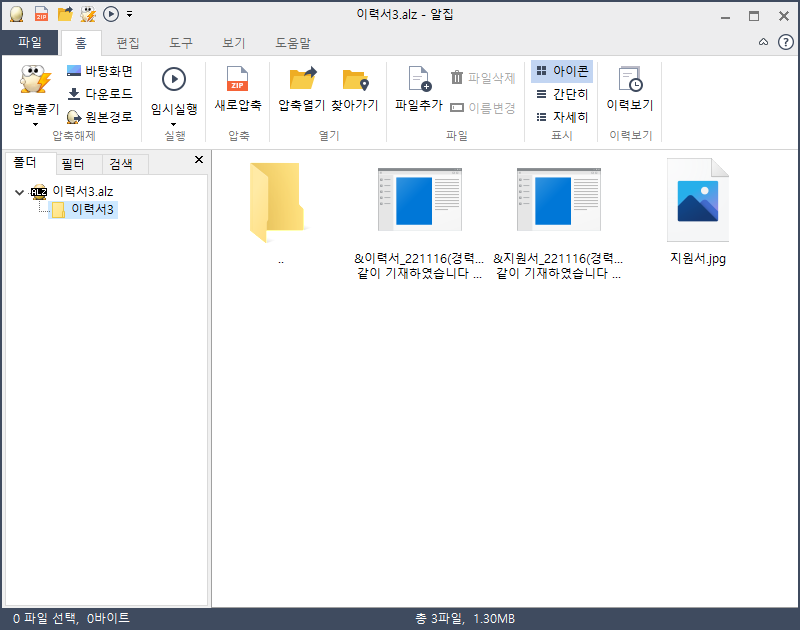This screenshot has width=800, height=630.
Task: Click the quick access play icon
Action: tap(111, 14)
